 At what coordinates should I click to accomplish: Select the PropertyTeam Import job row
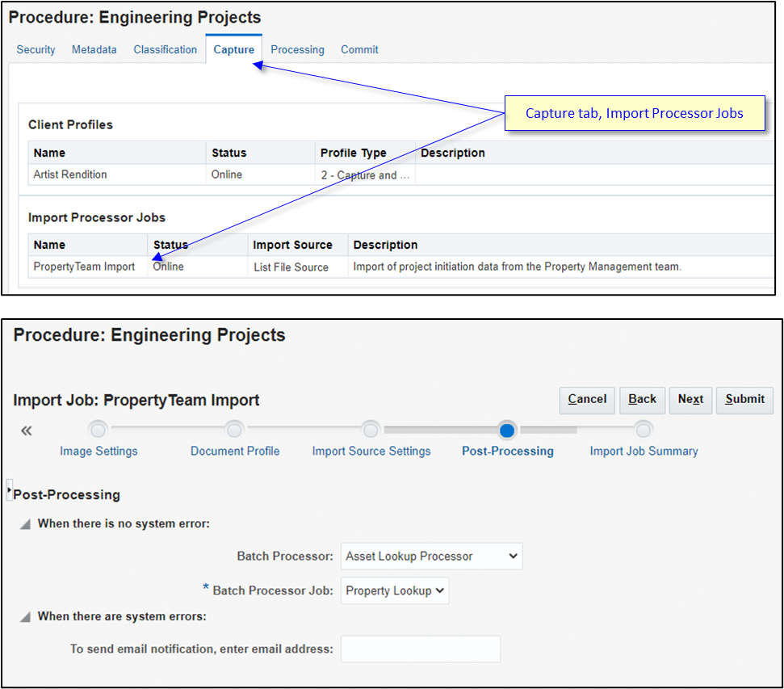tap(86, 266)
